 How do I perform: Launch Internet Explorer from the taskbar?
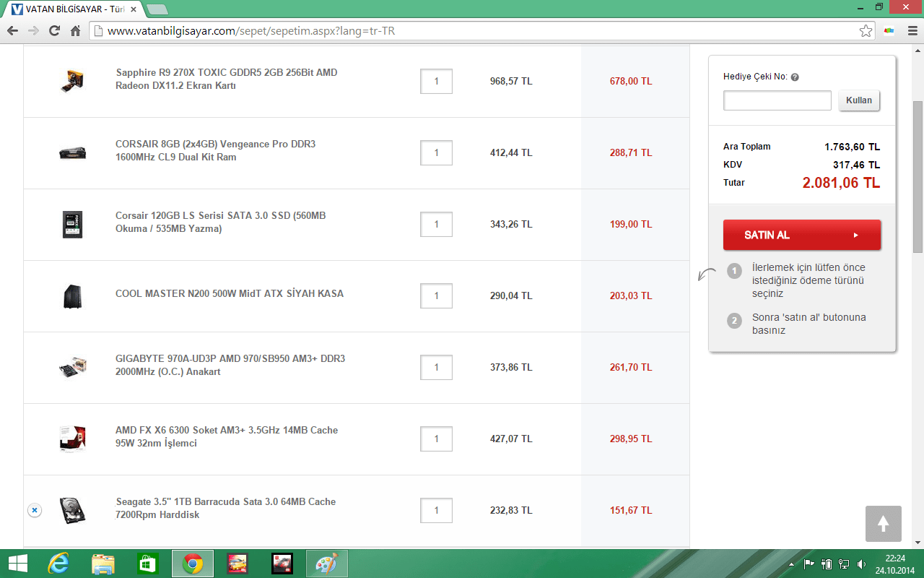(x=58, y=564)
